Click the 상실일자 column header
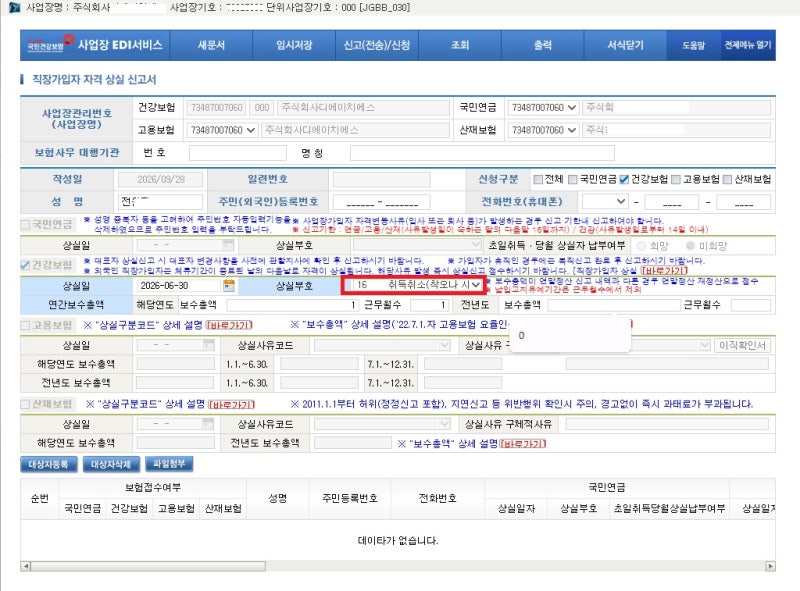Image resolution: width=800 pixels, height=591 pixels. tap(516, 508)
